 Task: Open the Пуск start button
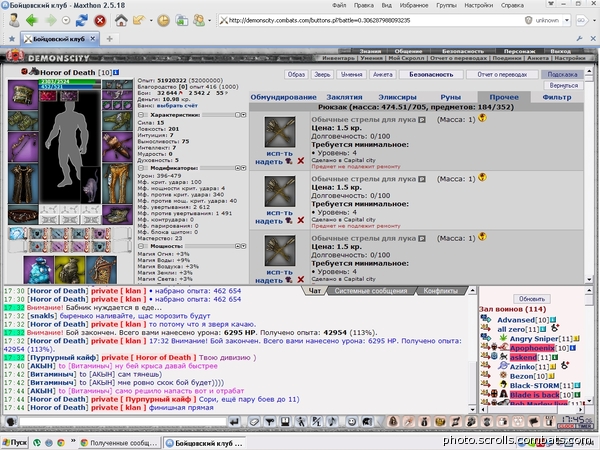(15, 443)
